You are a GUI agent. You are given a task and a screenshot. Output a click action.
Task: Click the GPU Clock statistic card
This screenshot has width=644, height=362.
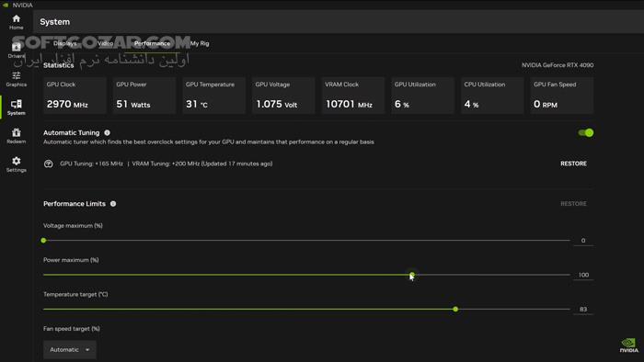coord(75,96)
